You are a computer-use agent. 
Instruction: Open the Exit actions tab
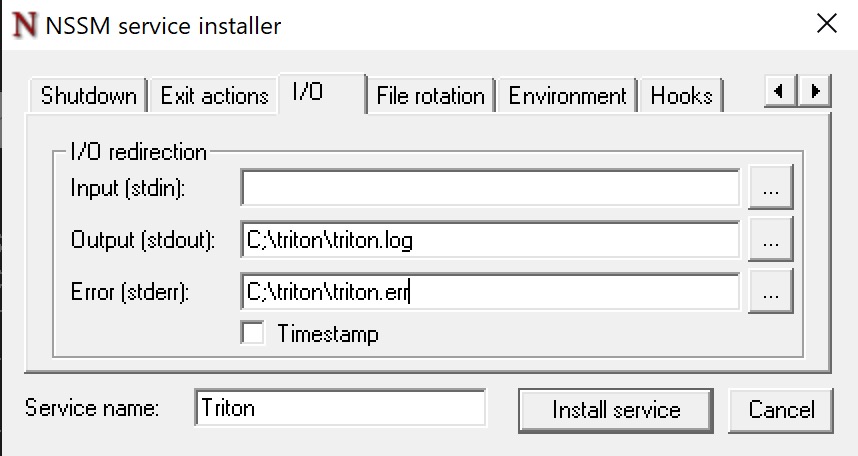coord(214,96)
